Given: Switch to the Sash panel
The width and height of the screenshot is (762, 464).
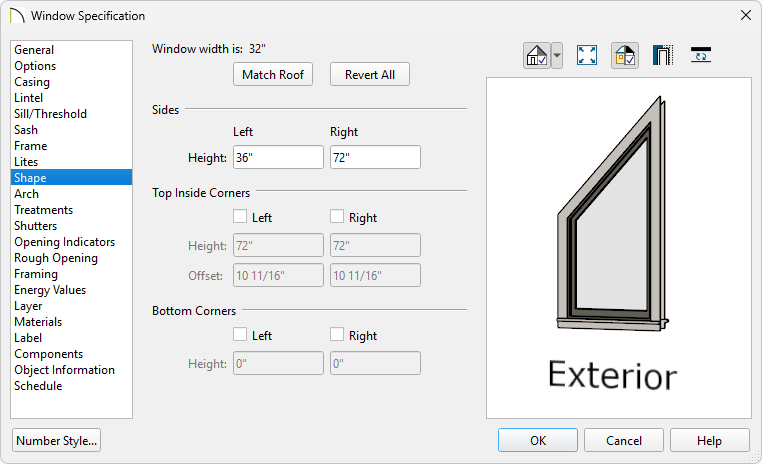Looking at the screenshot, I should click(x=71, y=130).
